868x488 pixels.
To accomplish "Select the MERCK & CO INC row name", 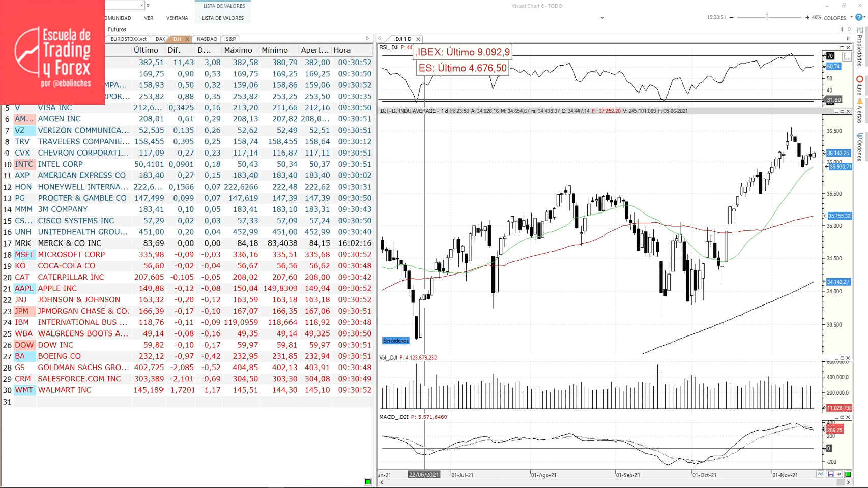I will tap(70, 243).
